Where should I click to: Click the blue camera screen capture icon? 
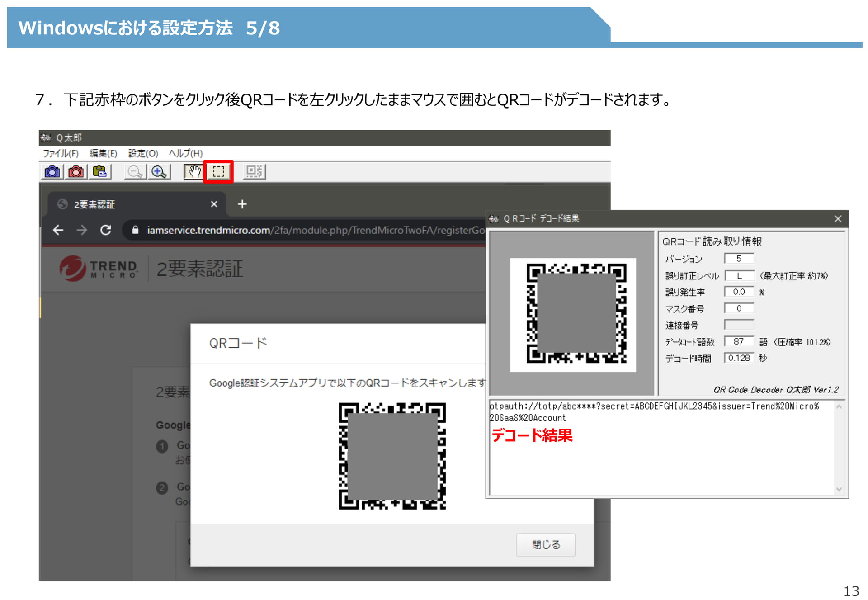(x=52, y=172)
